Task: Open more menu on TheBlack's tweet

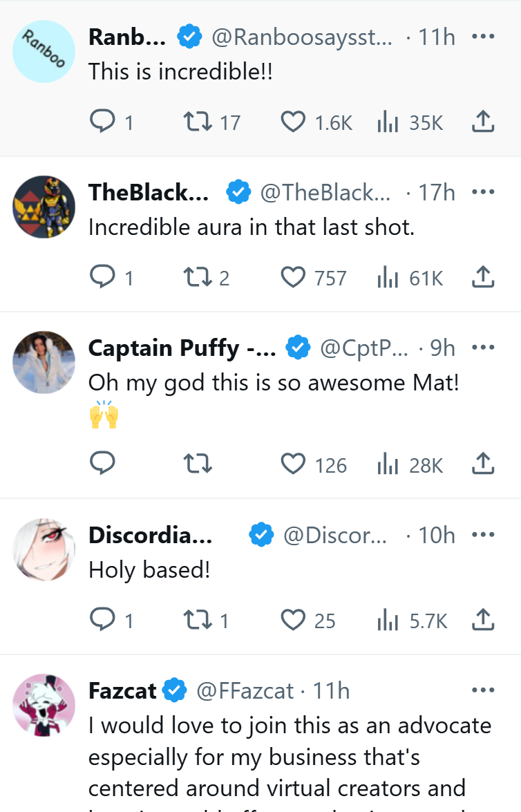Action: point(483,192)
